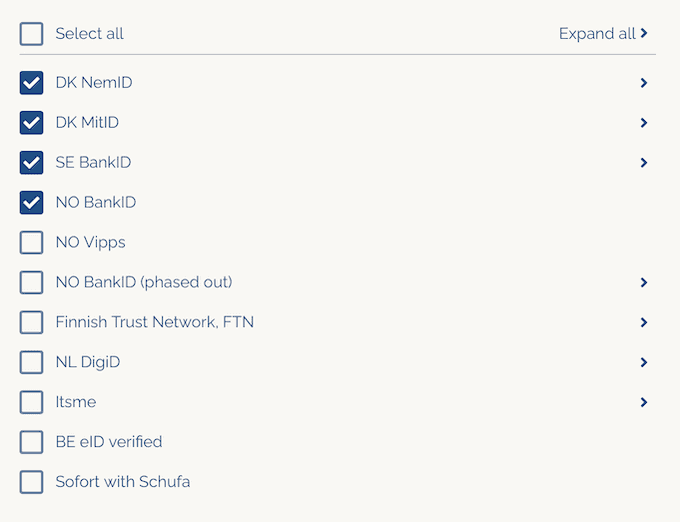
Task: Check NO BankID (phased out) option
Action: (32, 283)
